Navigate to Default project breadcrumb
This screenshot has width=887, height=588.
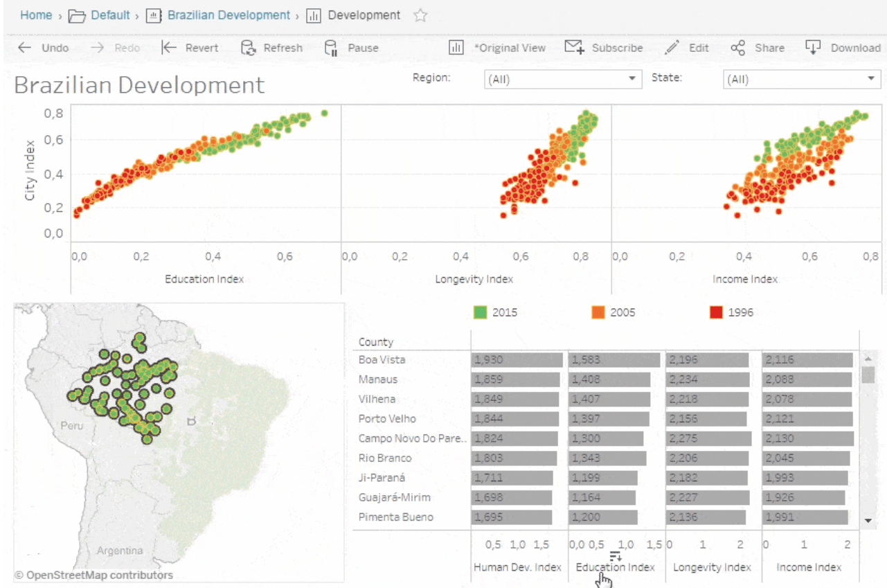pyautogui.click(x=109, y=15)
